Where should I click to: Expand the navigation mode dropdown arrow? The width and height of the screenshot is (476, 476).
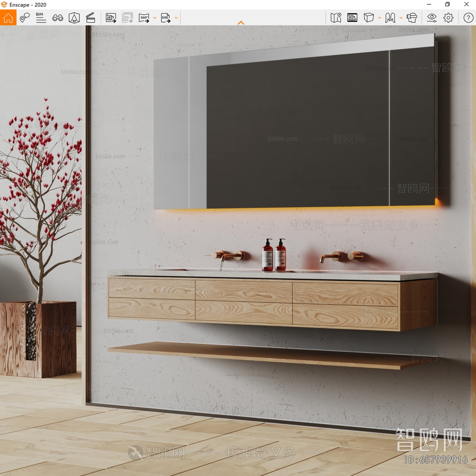401,18
